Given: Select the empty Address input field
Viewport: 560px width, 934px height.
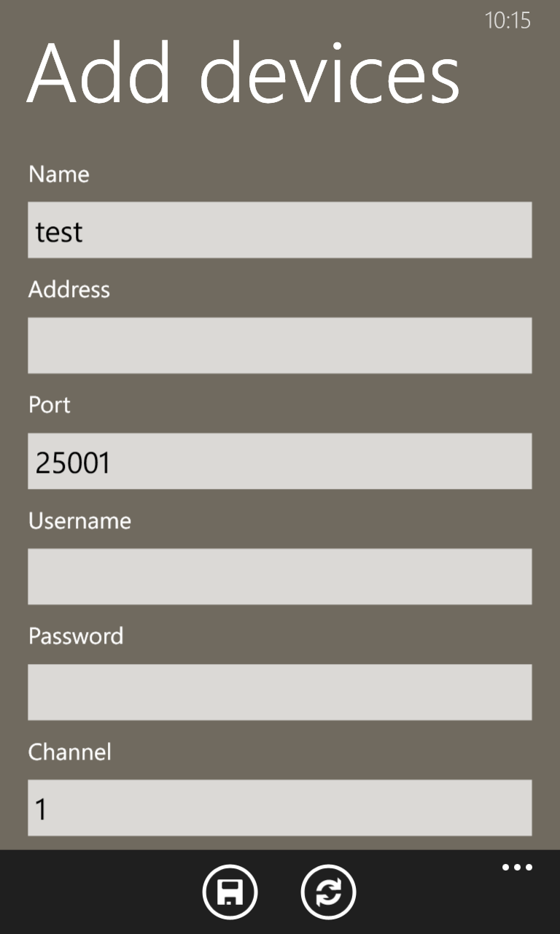Looking at the screenshot, I should click(x=280, y=345).
